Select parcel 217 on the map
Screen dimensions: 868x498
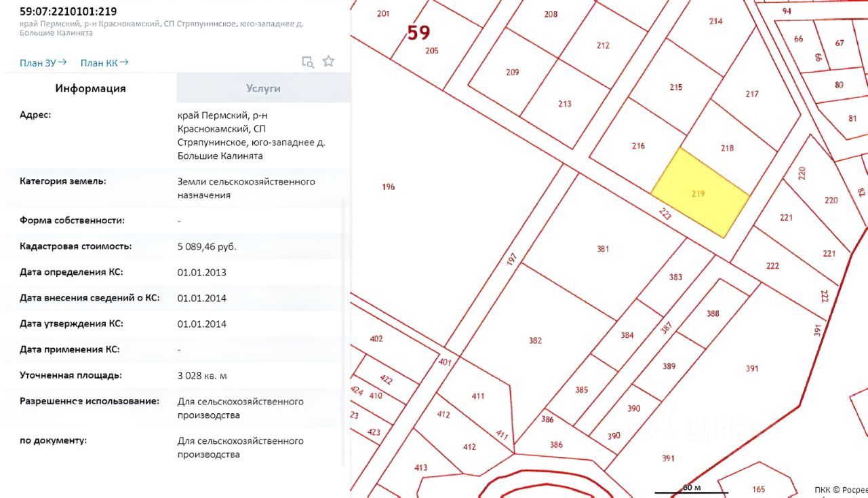coord(751,94)
